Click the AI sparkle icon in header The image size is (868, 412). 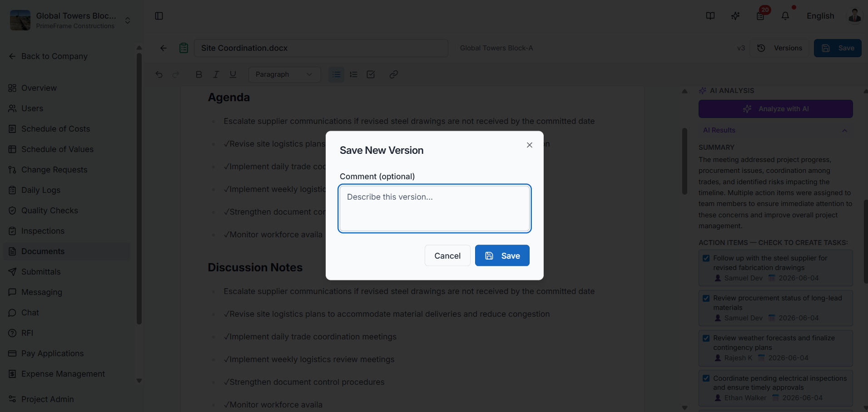click(x=735, y=16)
